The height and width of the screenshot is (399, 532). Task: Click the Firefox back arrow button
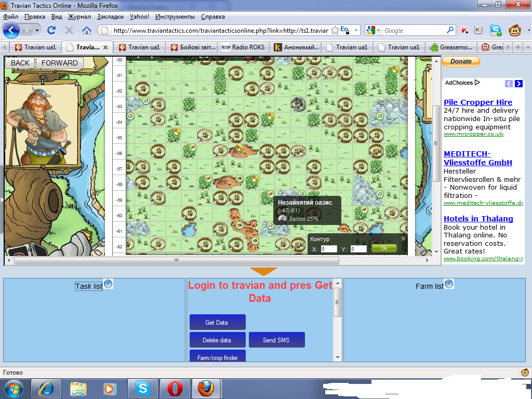click(x=11, y=30)
